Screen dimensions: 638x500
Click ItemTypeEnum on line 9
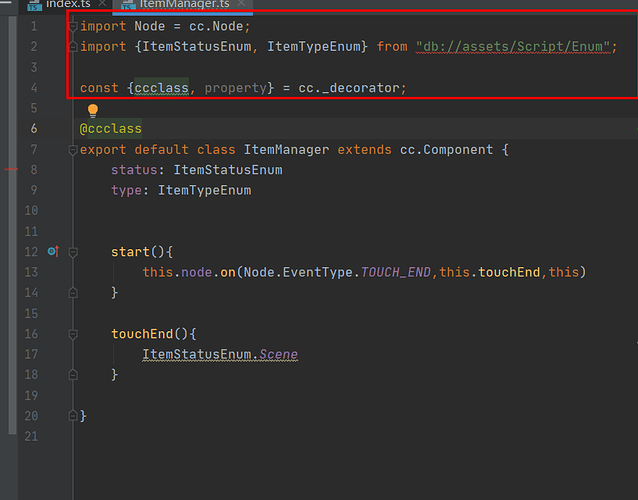(205, 190)
